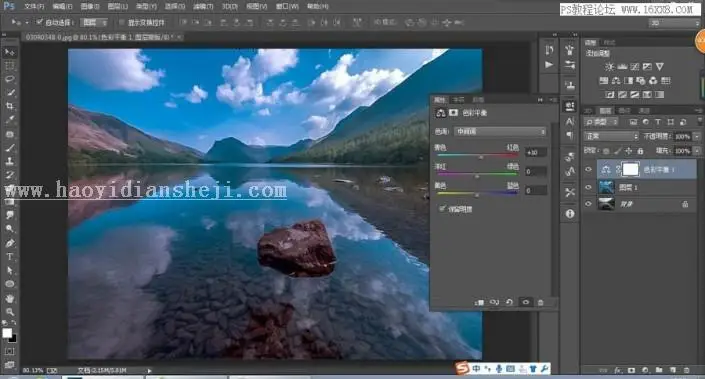705x379 pixels.
Task: Toggle Auto-Select checkbox in options bar
Action: click(40, 22)
